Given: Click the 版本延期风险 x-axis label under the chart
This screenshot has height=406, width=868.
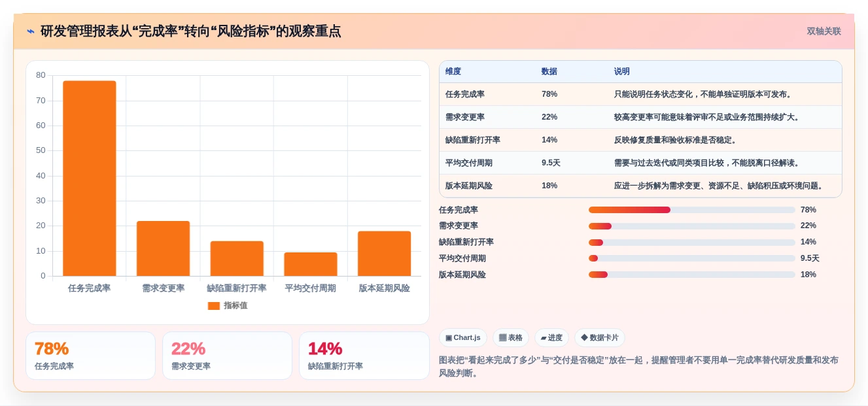Looking at the screenshot, I should pyautogui.click(x=385, y=288).
